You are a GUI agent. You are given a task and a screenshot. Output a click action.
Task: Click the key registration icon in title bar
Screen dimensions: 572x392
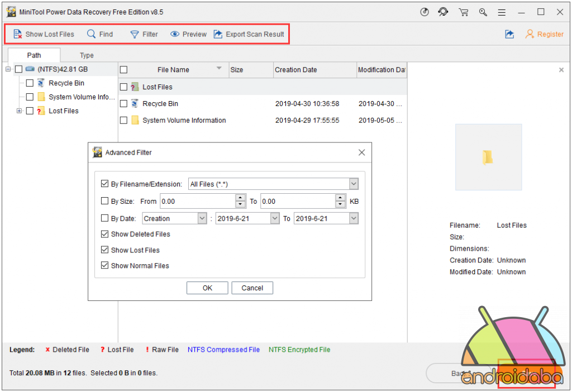(483, 12)
